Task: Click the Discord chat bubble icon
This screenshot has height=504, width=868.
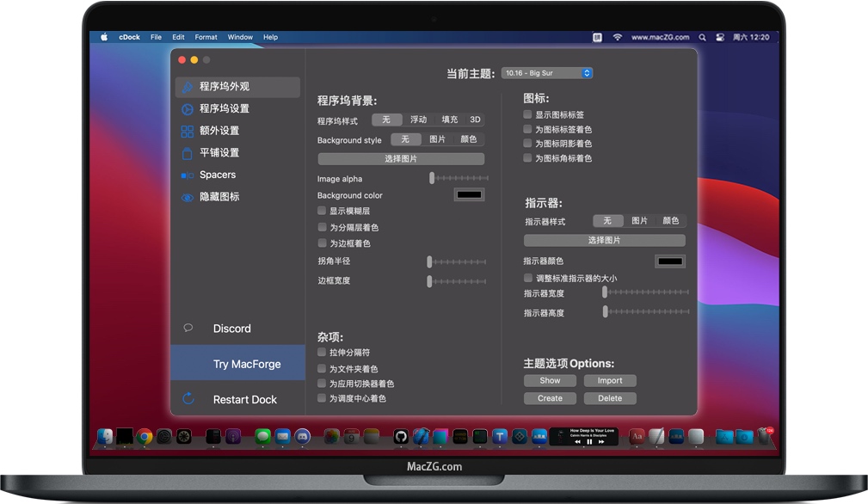Action: pos(188,328)
